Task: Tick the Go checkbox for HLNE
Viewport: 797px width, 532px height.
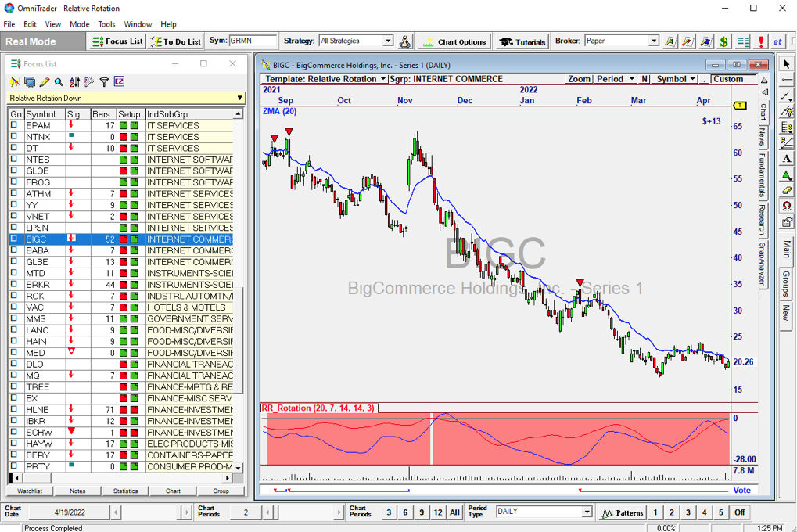Action: click(x=14, y=409)
